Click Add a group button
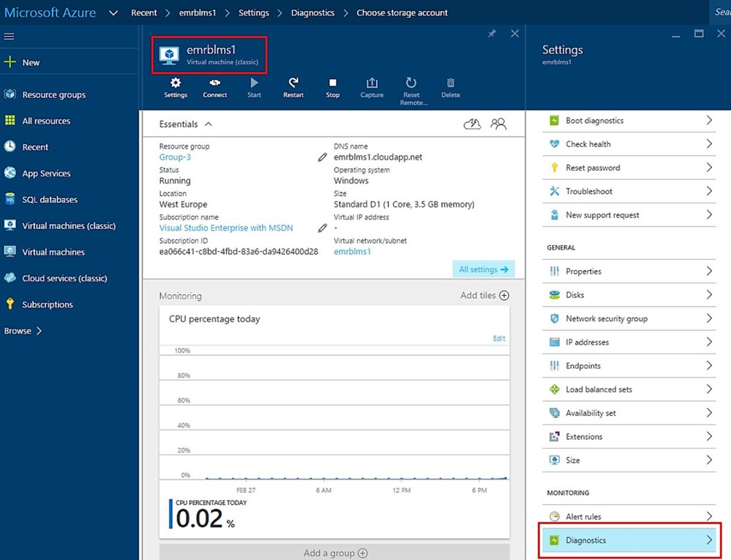The image size is (731, 560). click(334, 552)
